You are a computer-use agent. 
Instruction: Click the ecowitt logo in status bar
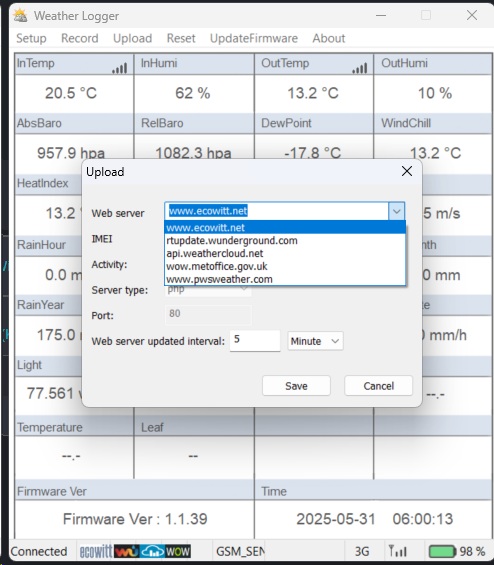coord(96,551)
